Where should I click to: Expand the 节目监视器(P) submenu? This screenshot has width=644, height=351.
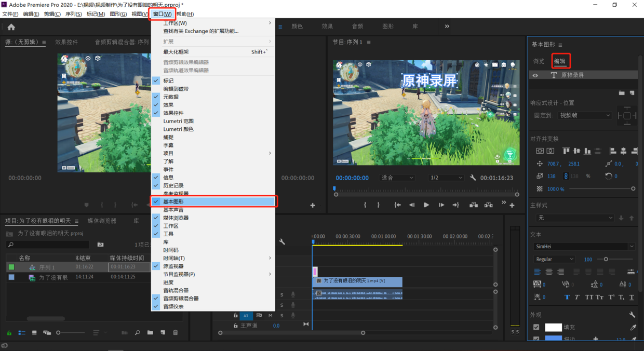click(214, 274)
